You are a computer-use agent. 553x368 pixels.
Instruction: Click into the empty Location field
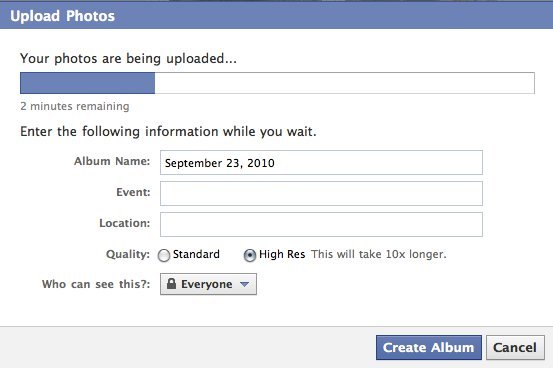(x=321, y=224)
